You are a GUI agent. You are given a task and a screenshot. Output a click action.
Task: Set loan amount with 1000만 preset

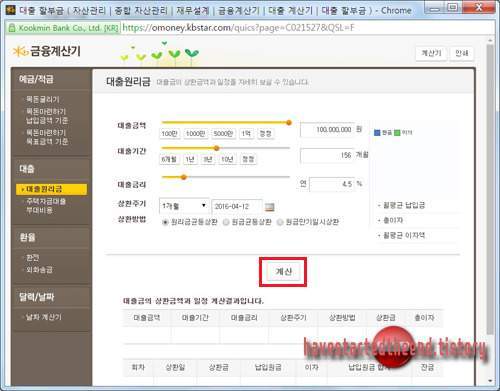[196, 134]
